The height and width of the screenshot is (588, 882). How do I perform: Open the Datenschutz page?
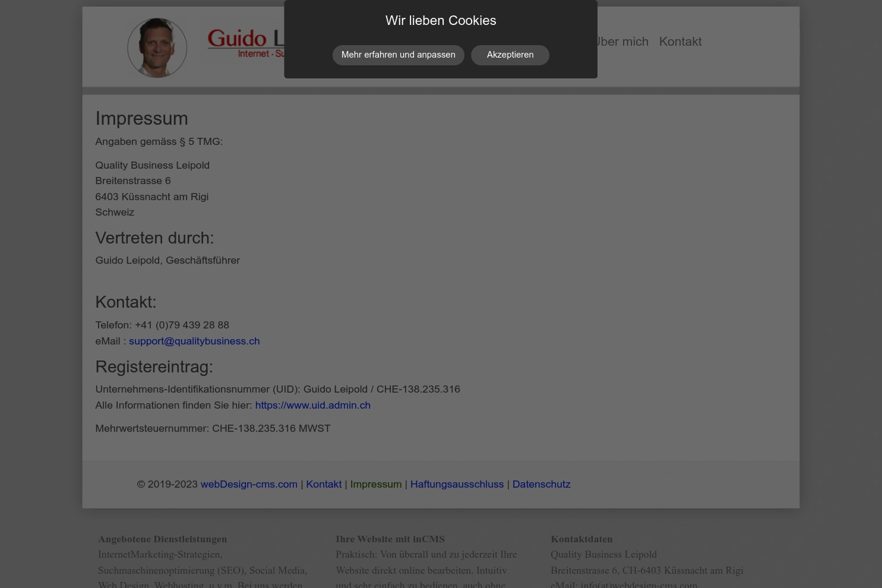click(541, 484)
